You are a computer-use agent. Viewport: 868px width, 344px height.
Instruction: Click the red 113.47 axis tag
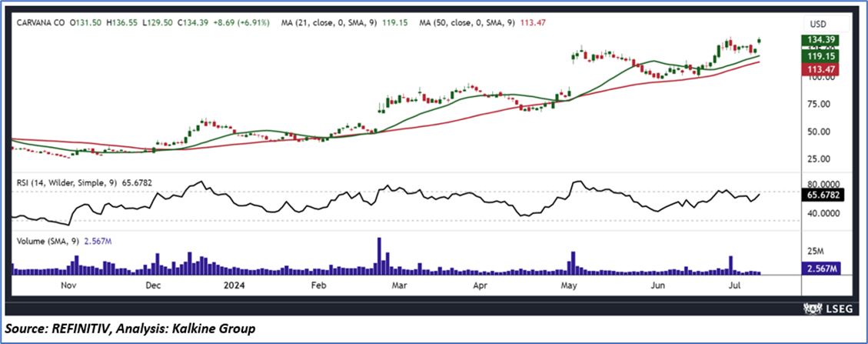(821, 69)
